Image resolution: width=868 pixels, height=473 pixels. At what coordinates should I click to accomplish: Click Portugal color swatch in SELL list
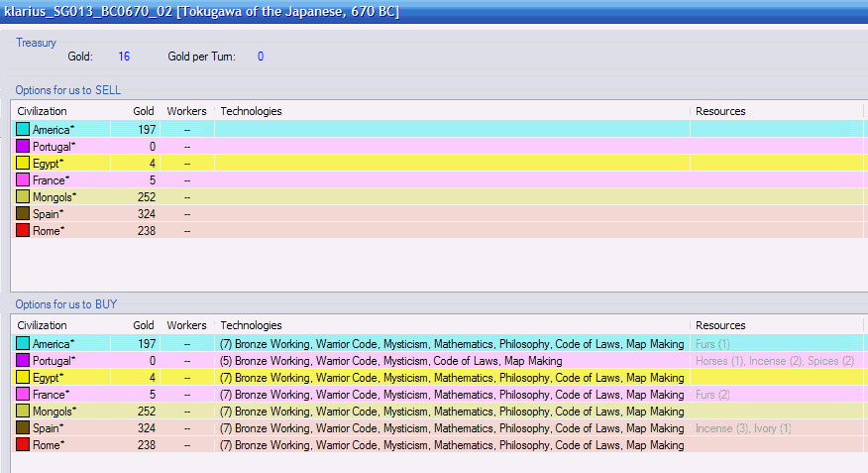coord(23,146)
